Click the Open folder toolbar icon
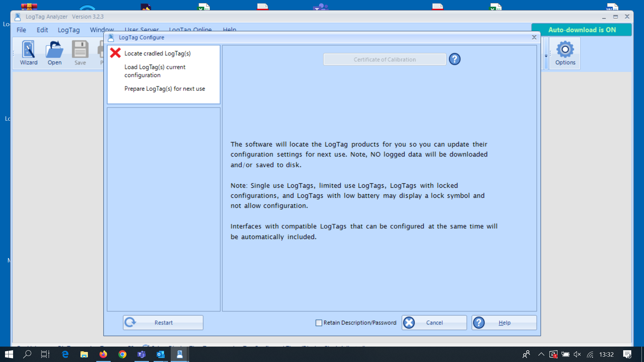 tap(54, 53)
